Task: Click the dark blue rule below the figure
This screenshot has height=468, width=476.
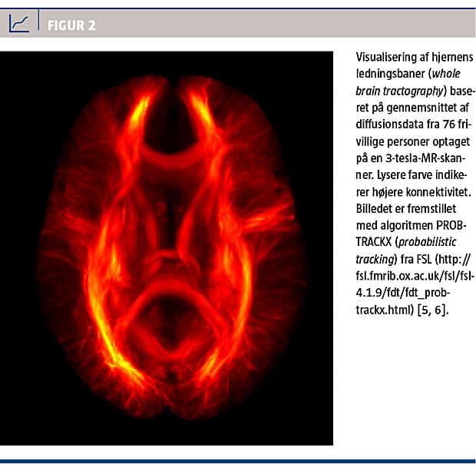Action: click(238, 461)
